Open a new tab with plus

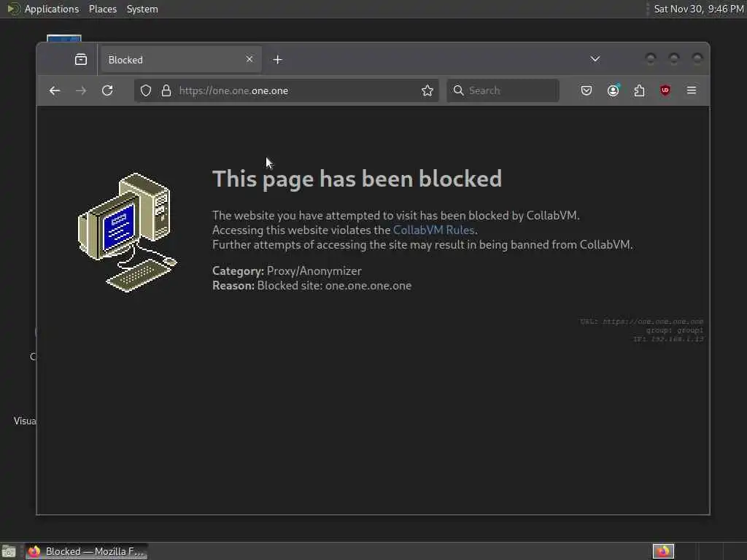point(278,60)
